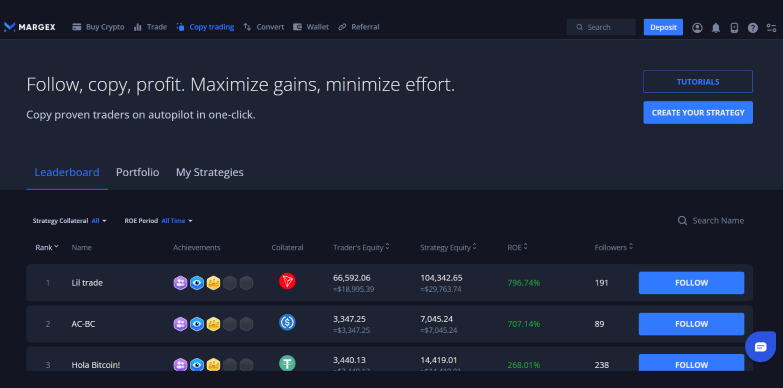Click the 796.74% ROE value
The height and width of the screenshot is (388, 783).
point(523,283)
